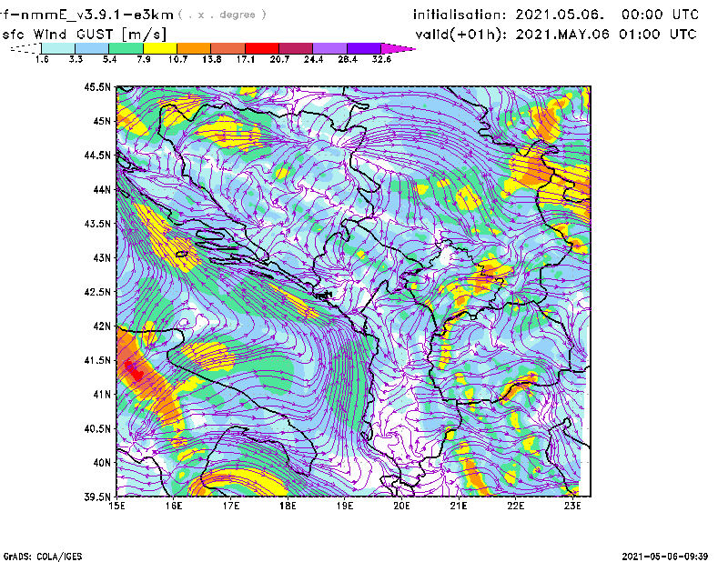Viewport: 728px width, 562px height.
Task: Click the red peak gust spot near 41.5N 15E
Action: (134, 371)
